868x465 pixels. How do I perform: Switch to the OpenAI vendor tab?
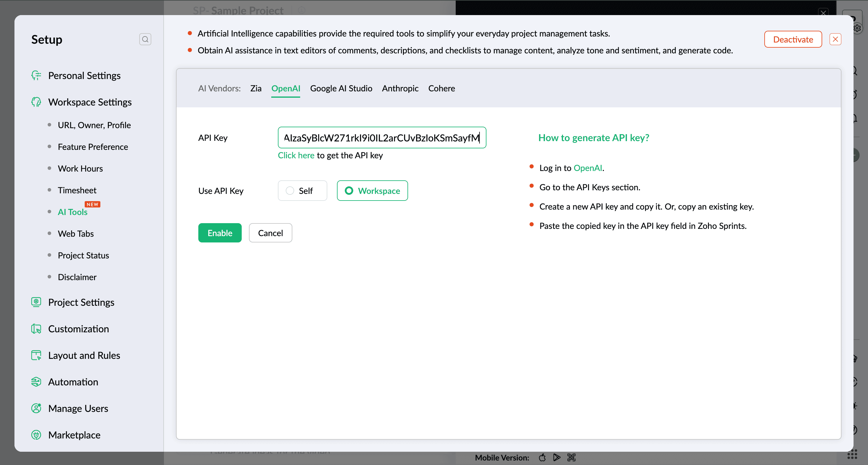pos(286,88)
